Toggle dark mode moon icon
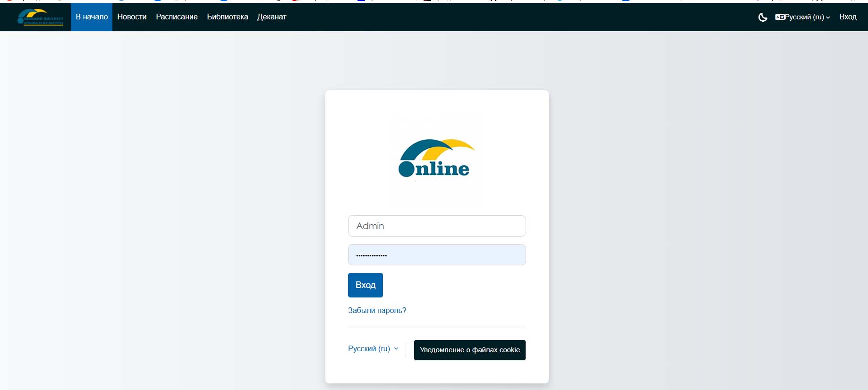The image size is (868, 390). (762, 17)
